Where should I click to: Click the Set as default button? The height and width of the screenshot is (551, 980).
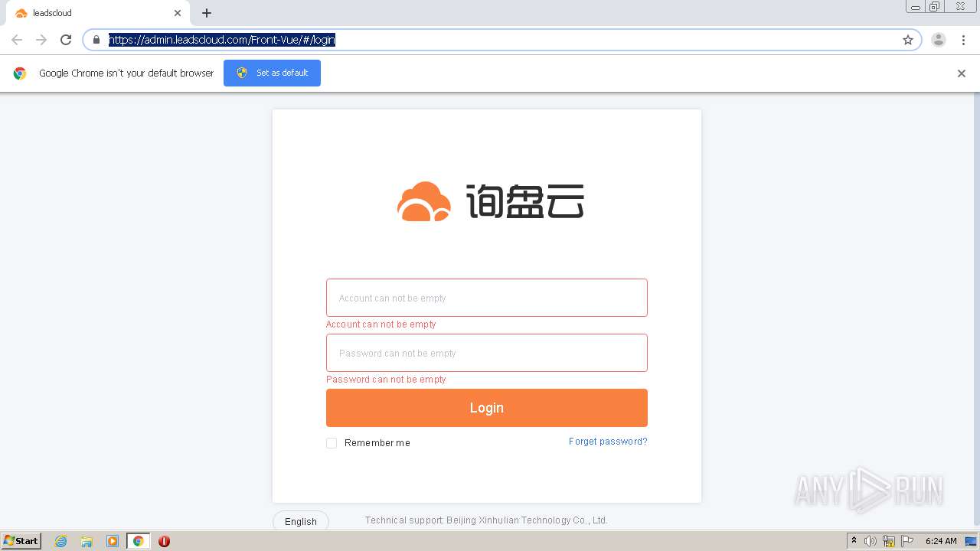tap(272, 73)
